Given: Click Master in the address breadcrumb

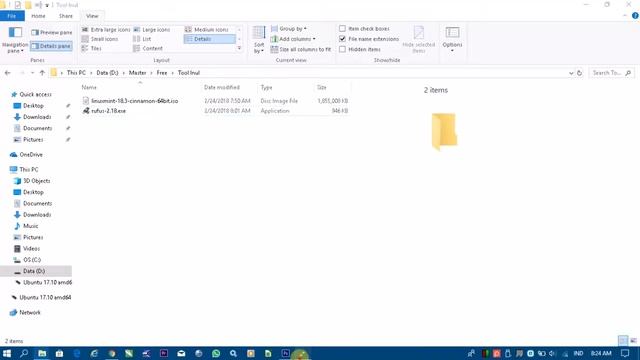Looking at the screenshot, I should [x=138, y=73].
